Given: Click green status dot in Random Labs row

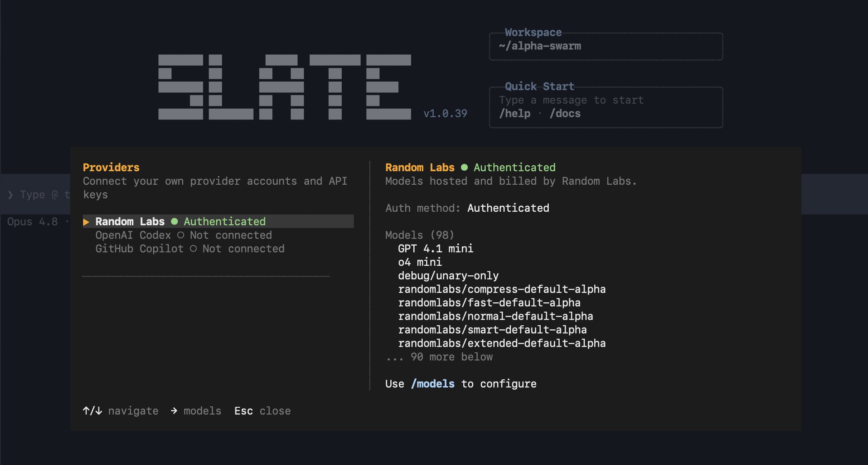Looking at the screenshot, I should click(x=174, y=221).
